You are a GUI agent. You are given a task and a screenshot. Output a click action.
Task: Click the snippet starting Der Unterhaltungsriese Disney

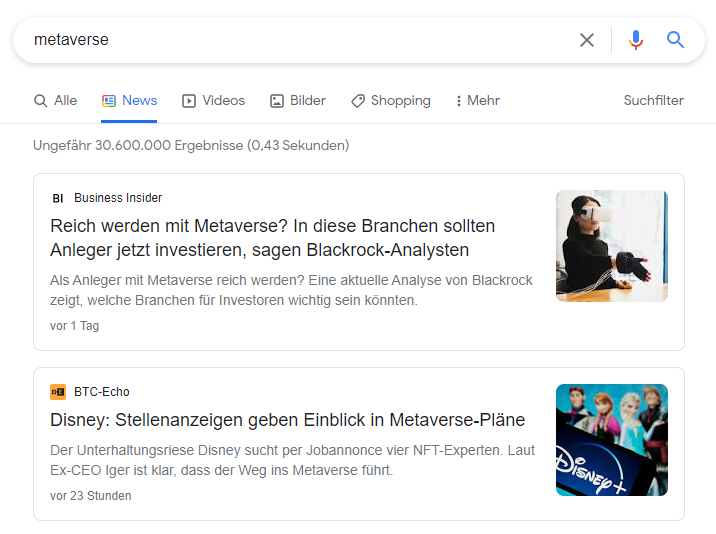tap(292, 460)
